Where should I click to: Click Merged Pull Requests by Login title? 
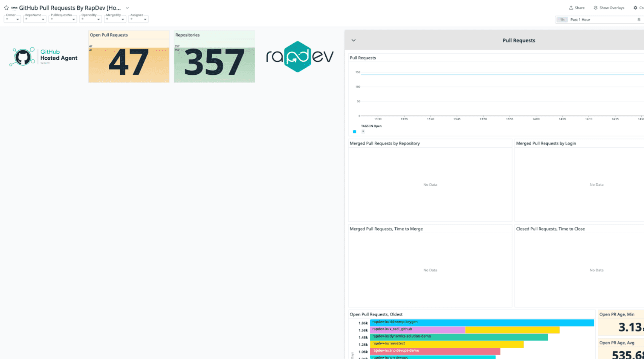coord(546,143)
